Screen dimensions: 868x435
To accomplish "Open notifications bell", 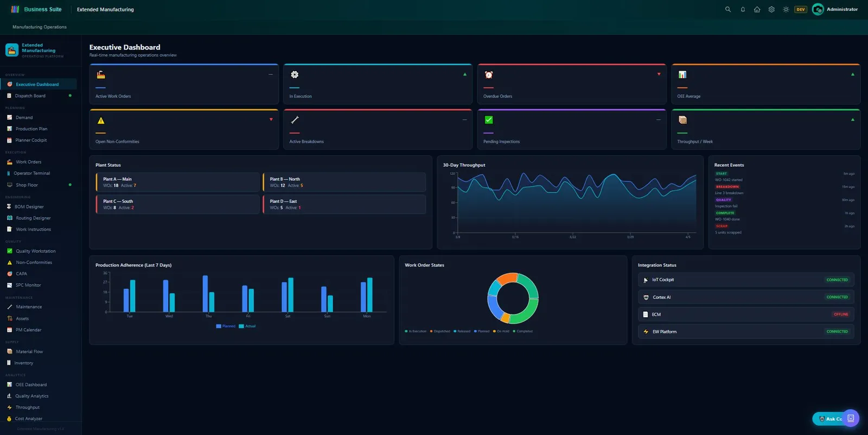I will 743,9.
